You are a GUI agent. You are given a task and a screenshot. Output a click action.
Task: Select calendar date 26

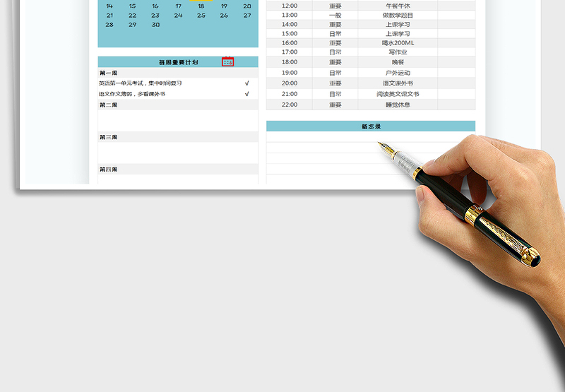click(224, 16)
